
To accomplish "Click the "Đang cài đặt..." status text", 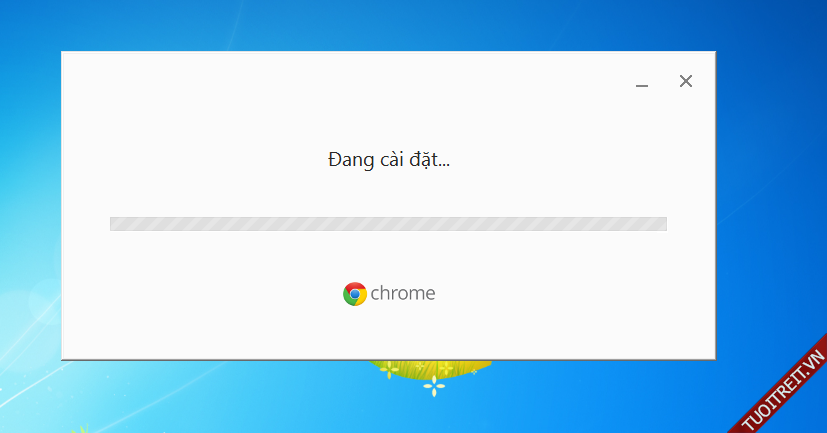I will [389, 159].
